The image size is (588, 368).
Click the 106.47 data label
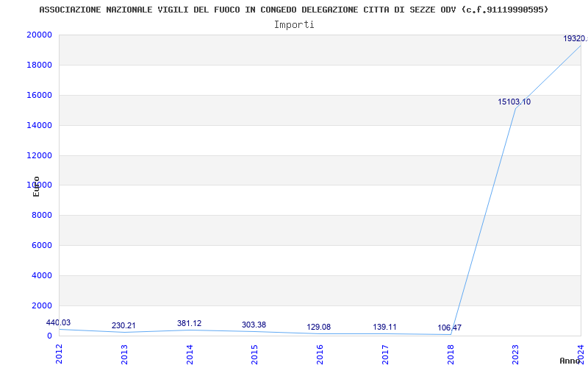pos(449,328)
